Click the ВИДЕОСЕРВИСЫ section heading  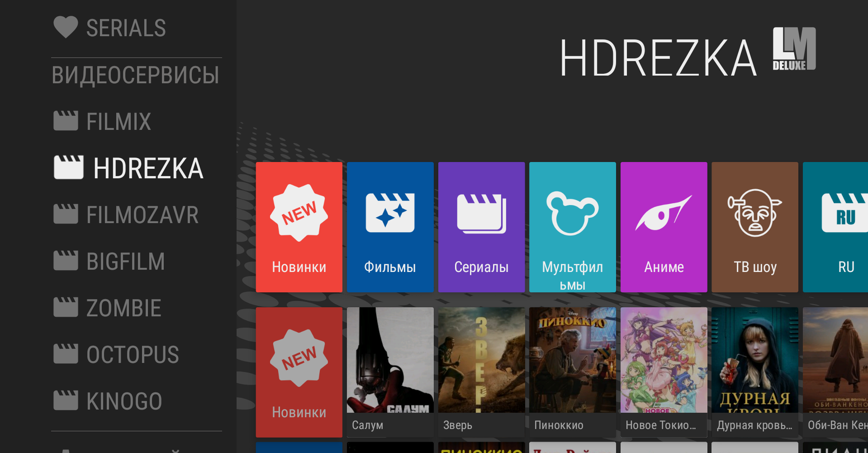135,75
